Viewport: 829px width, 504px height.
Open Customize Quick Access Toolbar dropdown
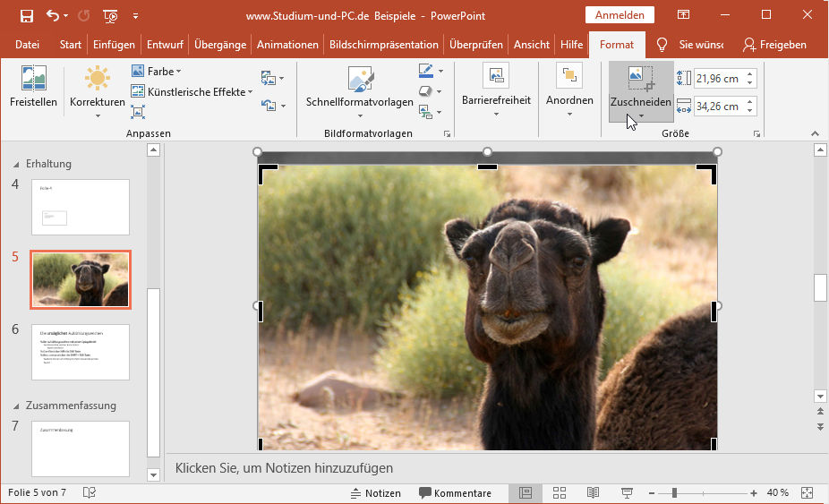pos(135,16)
